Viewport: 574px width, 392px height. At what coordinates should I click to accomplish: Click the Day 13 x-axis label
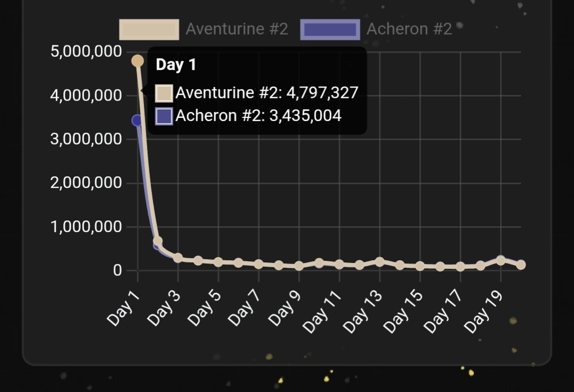pos(363,312)
